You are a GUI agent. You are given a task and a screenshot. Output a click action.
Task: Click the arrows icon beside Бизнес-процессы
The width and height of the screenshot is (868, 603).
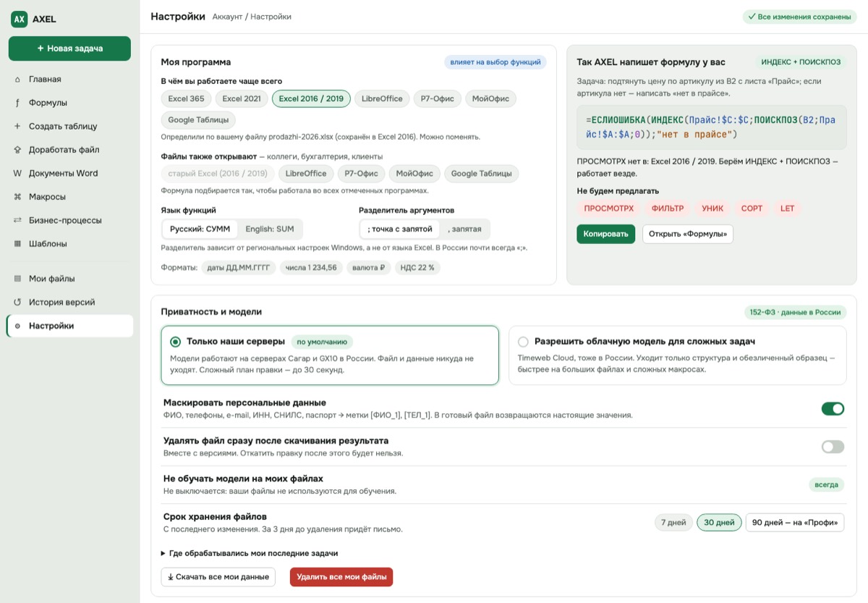pyautogui.click(x=17, y=221)
